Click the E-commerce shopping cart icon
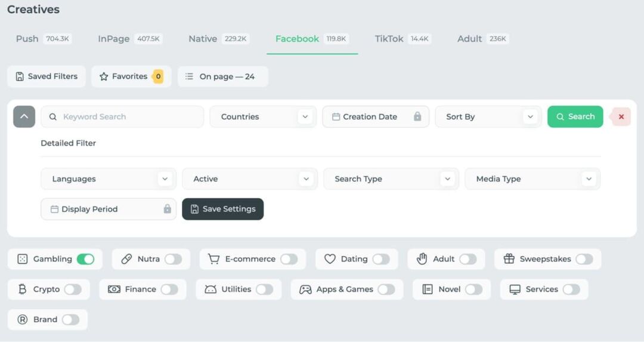This screenshot has width=644, height=342. 213,259
